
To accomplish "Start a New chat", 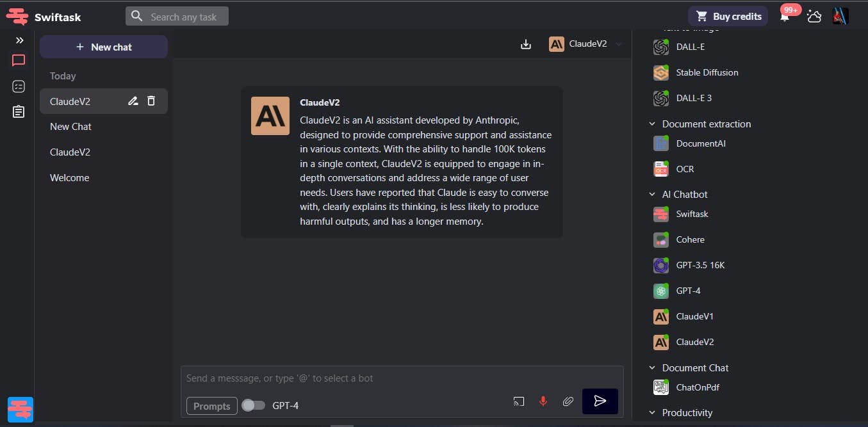I will (x=104, y=47).
